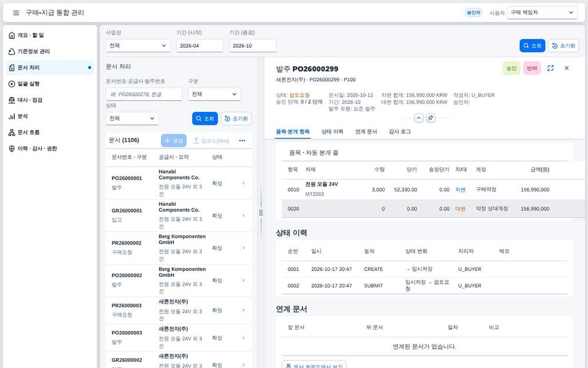Click the 문서번호 · 구분 column header

coord(129,157)
